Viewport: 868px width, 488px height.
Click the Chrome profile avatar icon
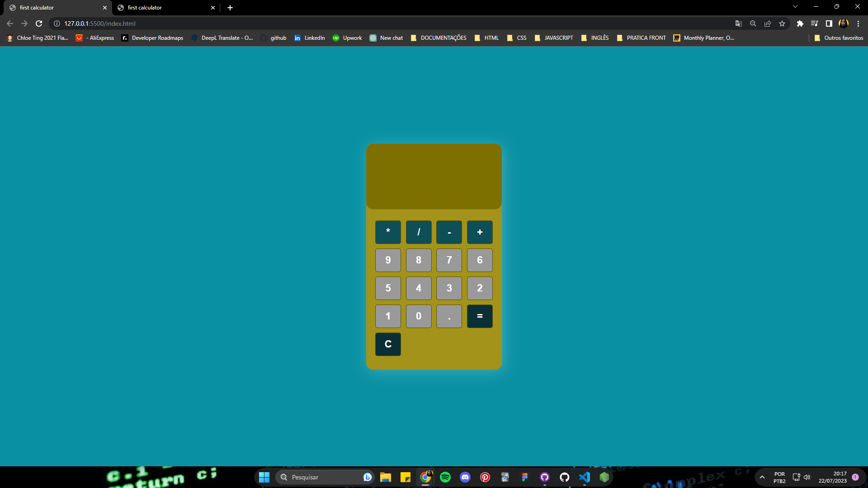click(x=844, y=23)
